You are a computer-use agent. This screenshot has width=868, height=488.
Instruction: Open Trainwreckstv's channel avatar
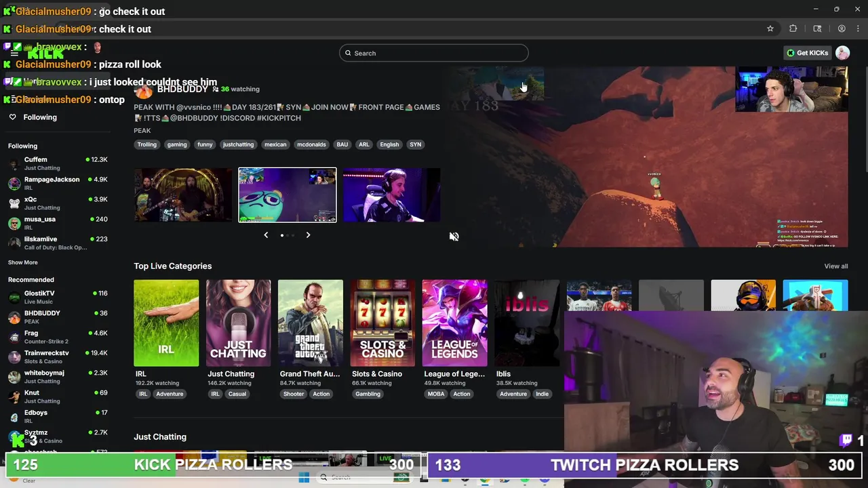pos(14,357)
